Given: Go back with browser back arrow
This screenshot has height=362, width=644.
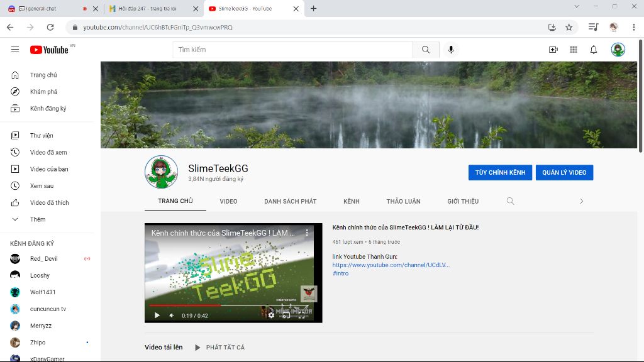Looking at the screenshot, I should (x=10, y=27).
